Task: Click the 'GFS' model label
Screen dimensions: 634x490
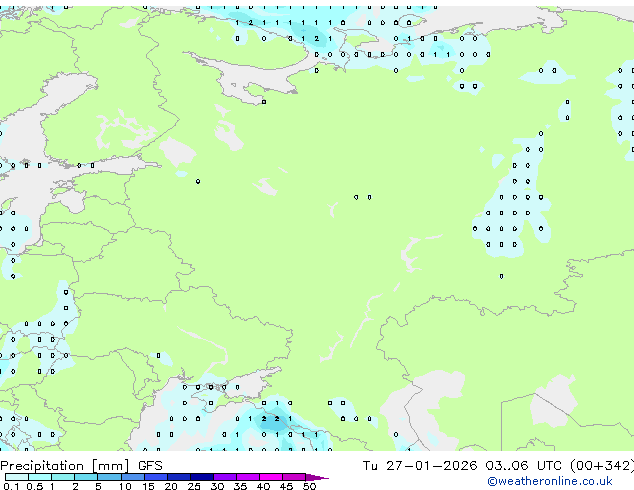Action: 150,466
